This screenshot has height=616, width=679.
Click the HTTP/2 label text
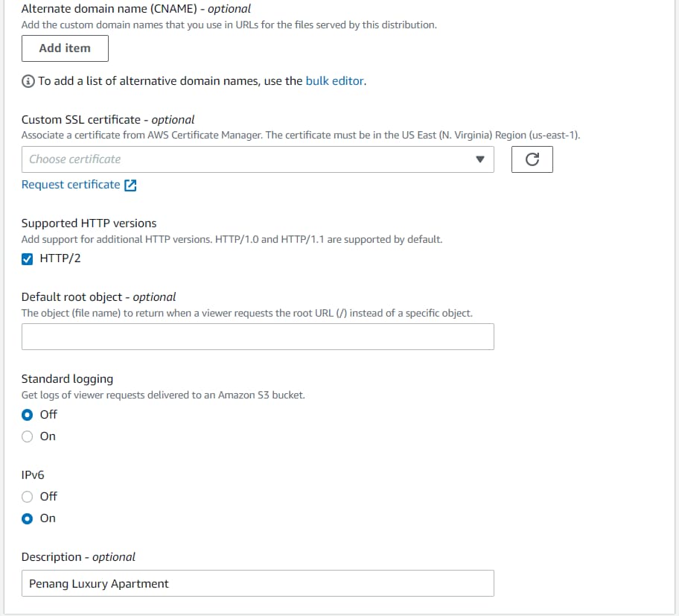[x=60, y=258]
